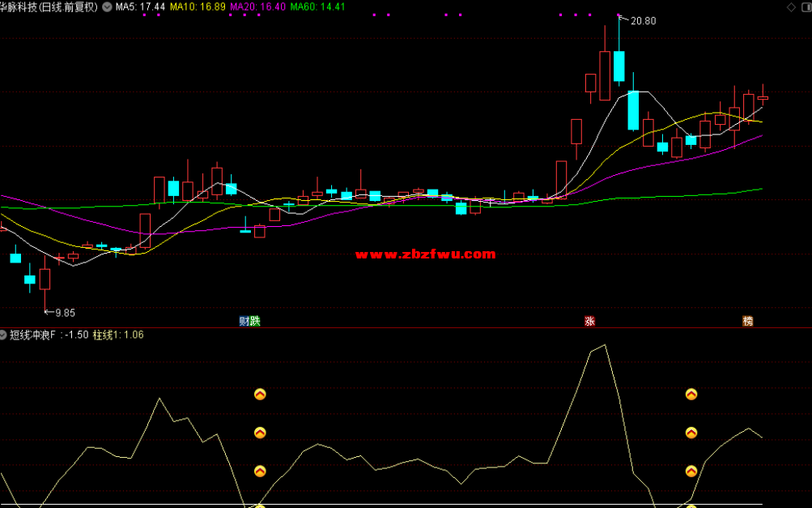Click the top orange arrow signal in the left column
This screenshot has width=812, height=508.
coord(260,395)
